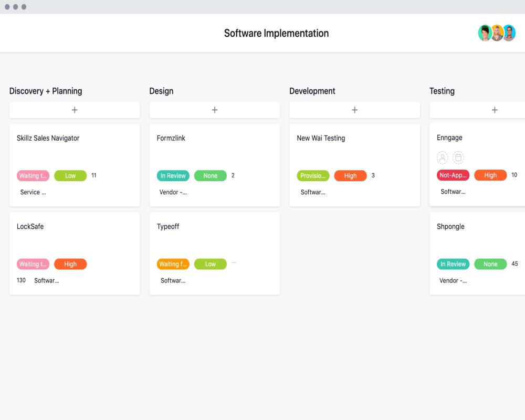Image resolution: width=525 pixels, height=420 pixels.
Task: Open the blue-background teammate avatar
Action: [x=508, y=33]
